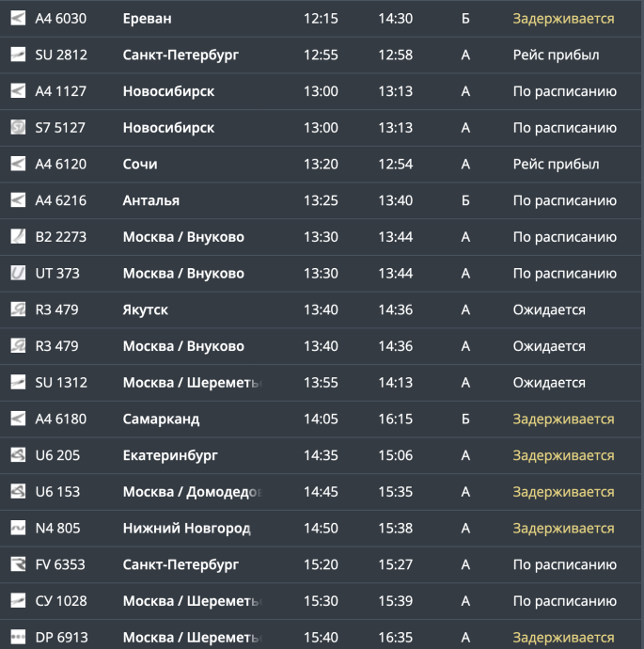The image size is (644, 649).
Task: Click the airline logo for flight N4 805
Action: 18,529
